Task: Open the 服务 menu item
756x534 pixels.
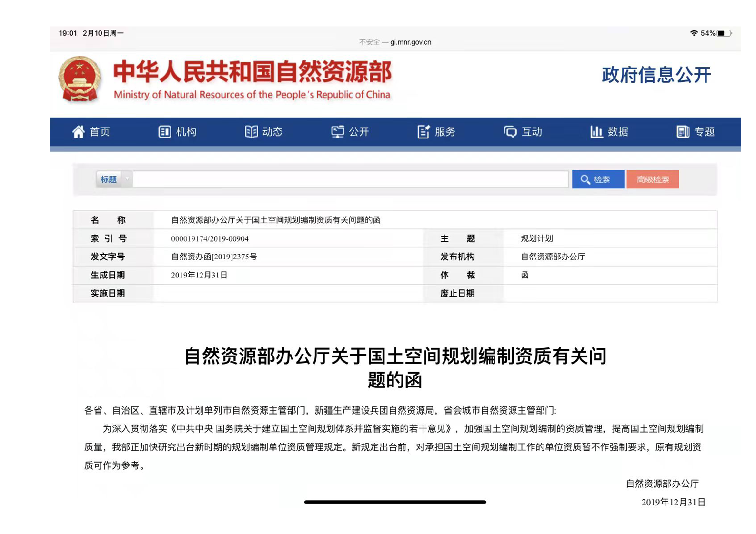Action: click(x=445, y=132)
